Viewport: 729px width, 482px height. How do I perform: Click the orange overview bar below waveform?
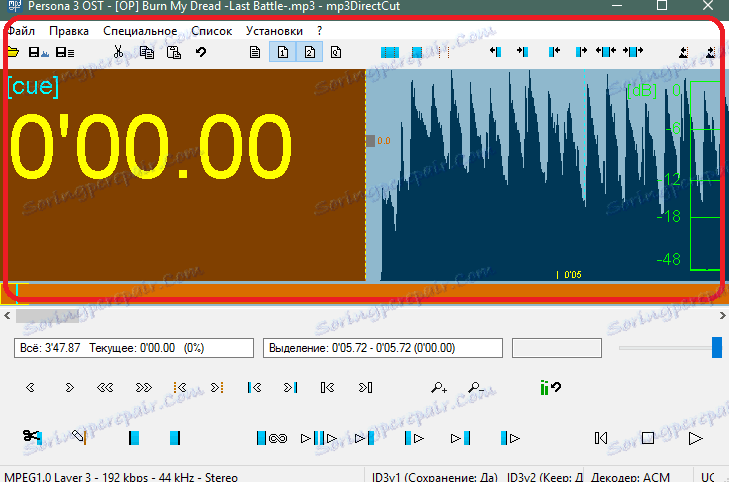tap(362, 292)
